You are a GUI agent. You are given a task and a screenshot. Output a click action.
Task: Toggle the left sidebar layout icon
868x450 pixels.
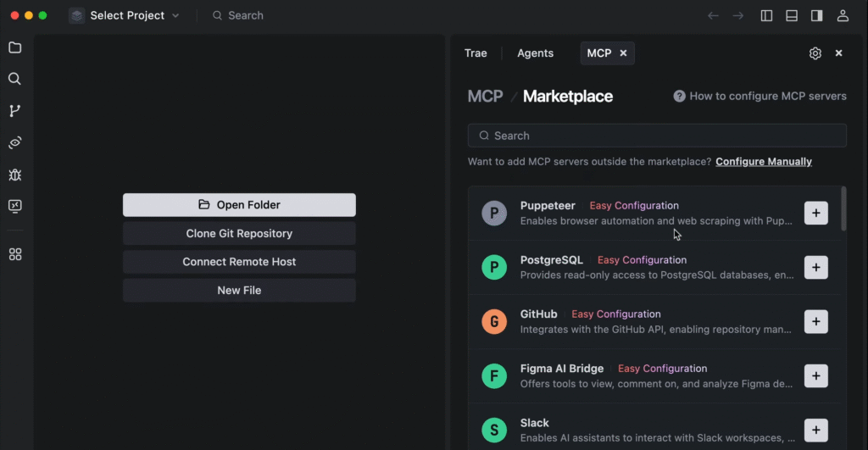point(766,15)
